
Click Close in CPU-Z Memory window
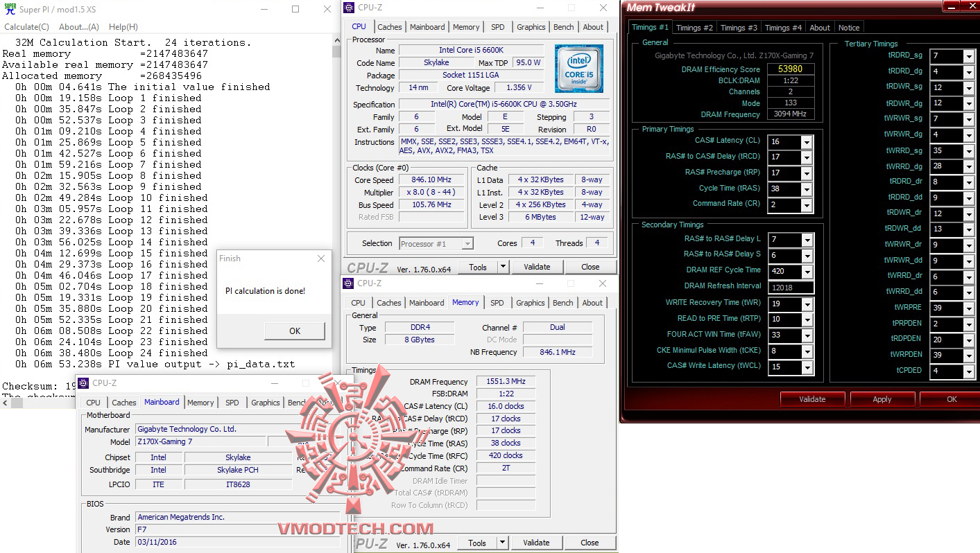tap(590, 543)
